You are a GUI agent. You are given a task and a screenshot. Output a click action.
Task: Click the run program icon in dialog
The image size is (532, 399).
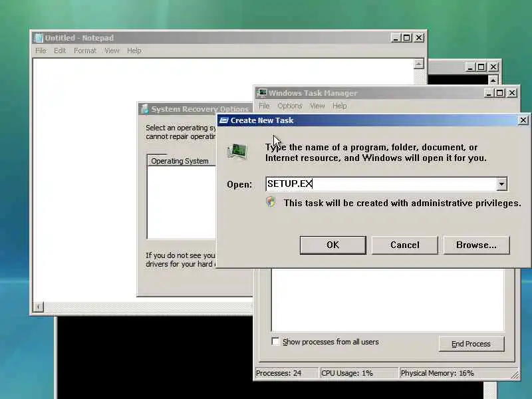[237, 152]
